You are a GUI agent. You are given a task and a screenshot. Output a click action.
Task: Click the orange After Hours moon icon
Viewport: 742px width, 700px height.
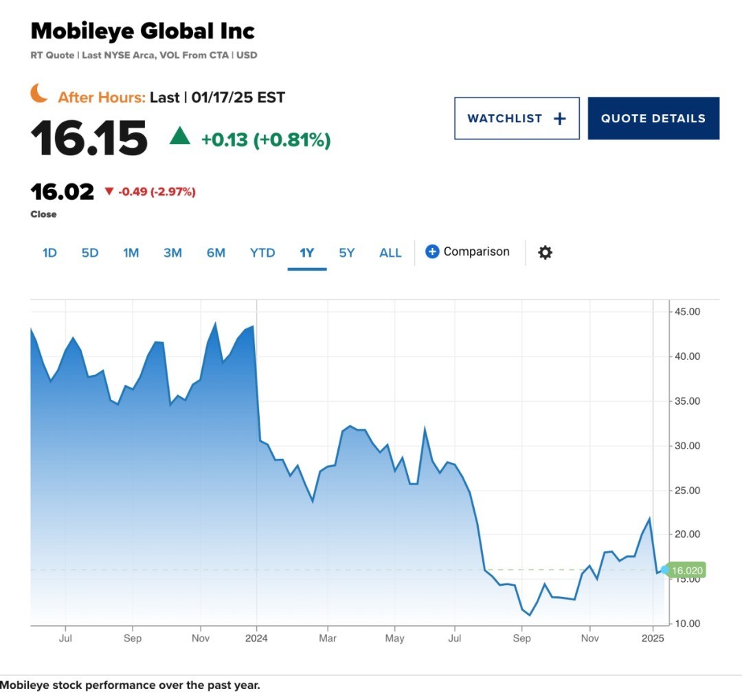(39, 93)
